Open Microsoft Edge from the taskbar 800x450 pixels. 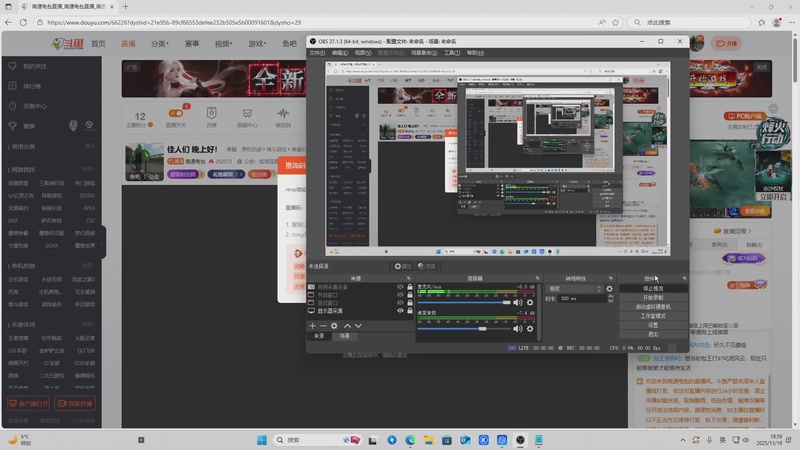(410, 440)
